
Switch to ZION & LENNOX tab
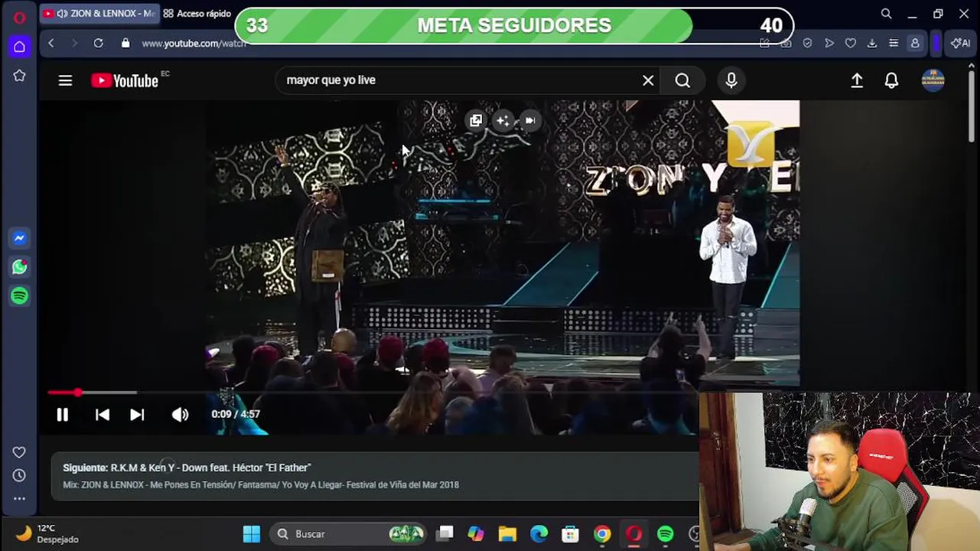pos(99,14)
